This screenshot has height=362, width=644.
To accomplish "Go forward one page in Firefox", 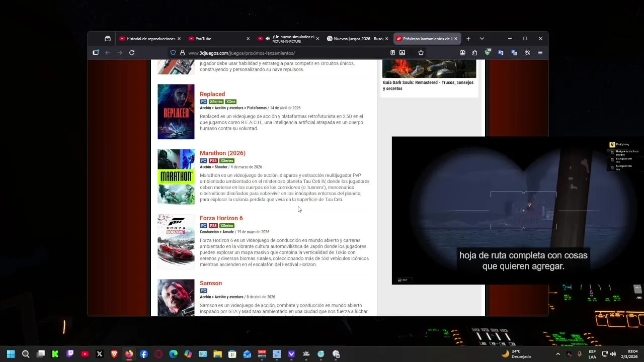I will pyautogui.click(x=120, y=53).
